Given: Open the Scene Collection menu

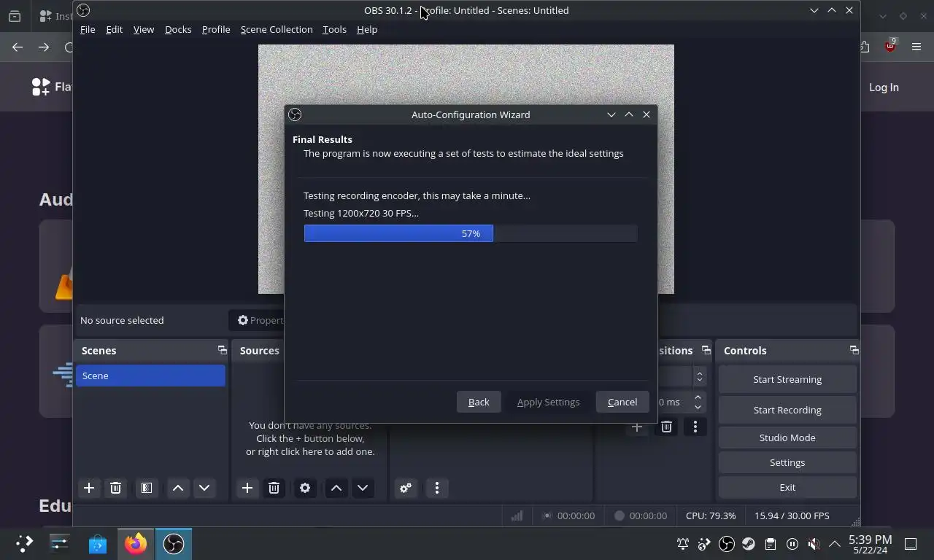Looking at the screenshot, I should 277,29.
